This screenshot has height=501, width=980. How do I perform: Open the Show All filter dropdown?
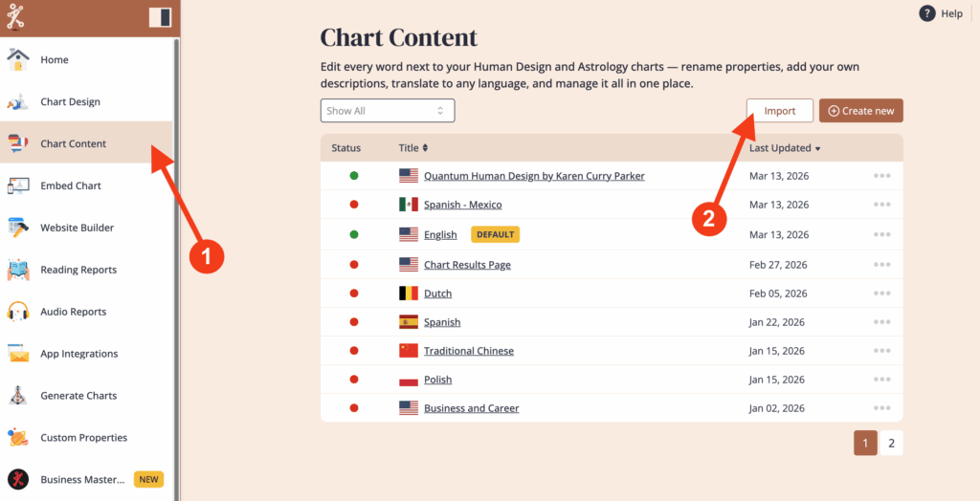[x=387, y=111]
